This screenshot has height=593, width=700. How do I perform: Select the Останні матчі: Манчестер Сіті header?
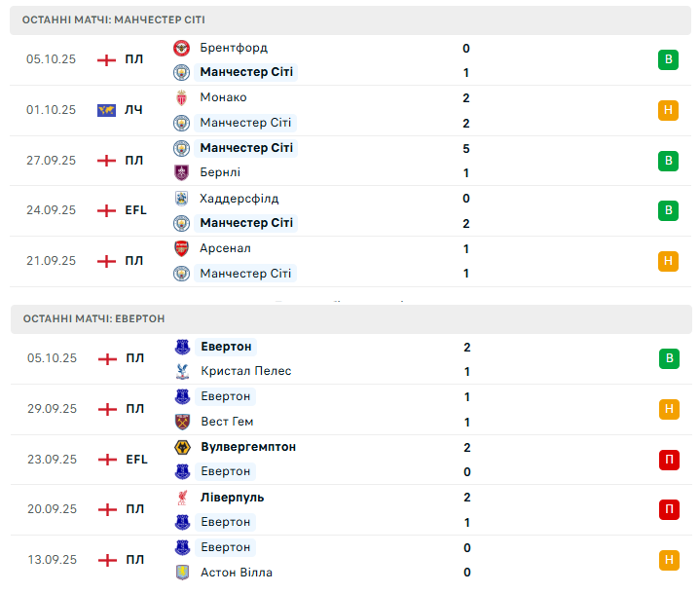click(114, 19)
